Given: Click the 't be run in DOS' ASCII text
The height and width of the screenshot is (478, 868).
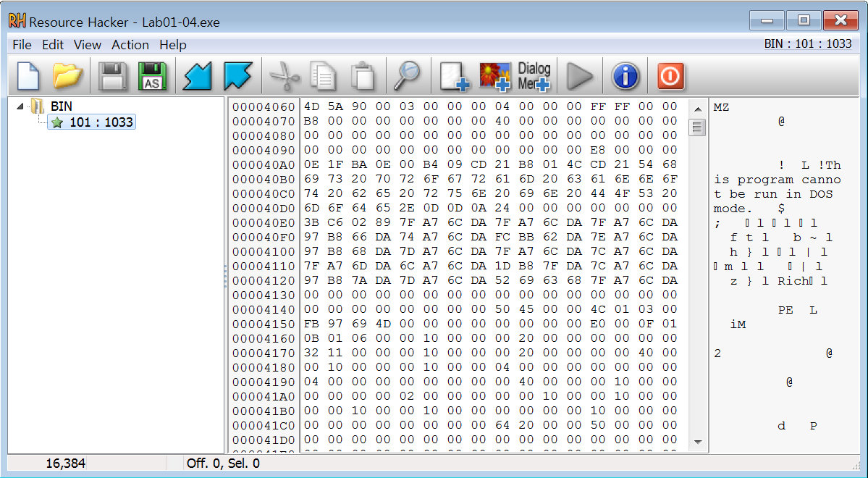Looking at the screenshot, I should pos(772,194).
